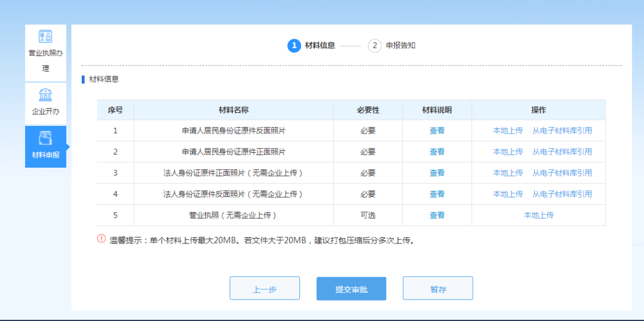The height and width of the screenshot is (321, 644).
Task: Click the 营业执照办理 sidebar icon
Action: (x=45, y=36)
